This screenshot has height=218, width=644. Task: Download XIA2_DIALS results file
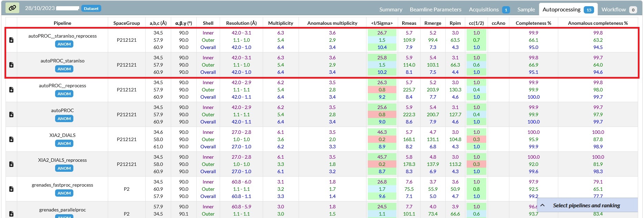coord(11,139)
